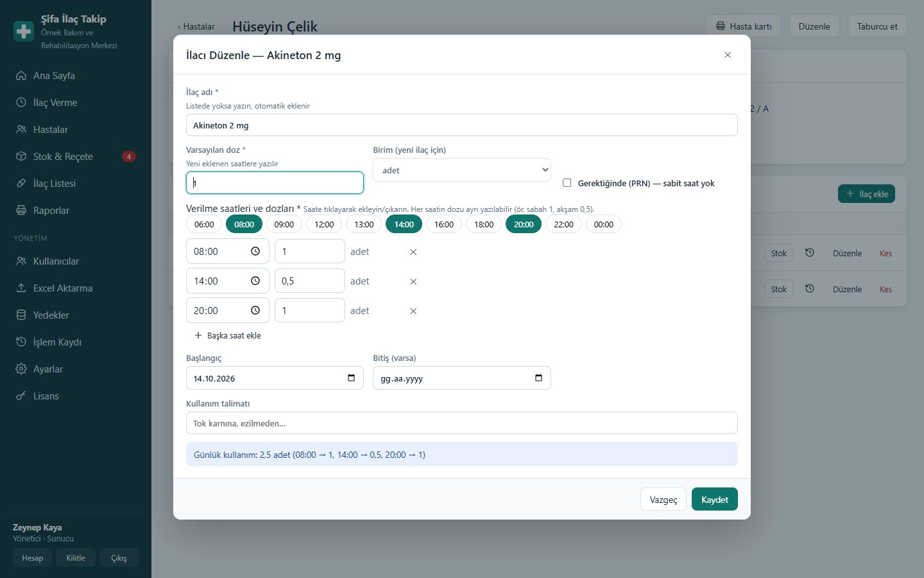Open the calendar picker for Başlangıç date
The image size is (924, 578).
click(x=351, y=378)
